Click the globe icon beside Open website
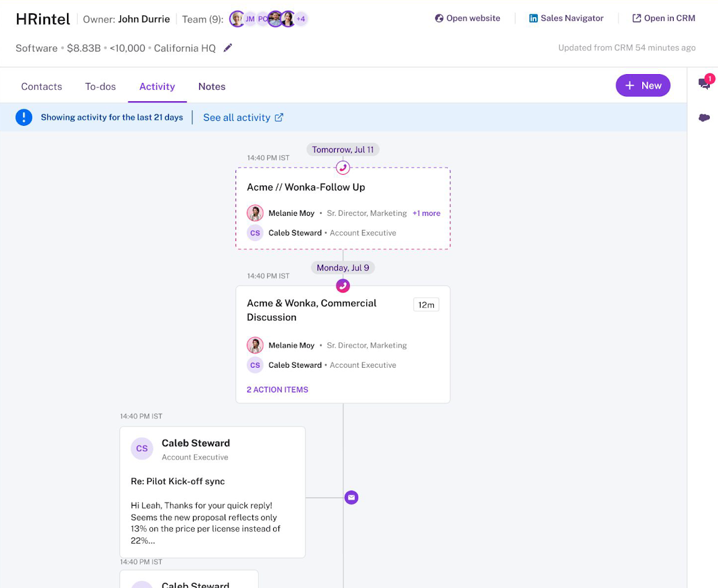 [x=439, y=18]
